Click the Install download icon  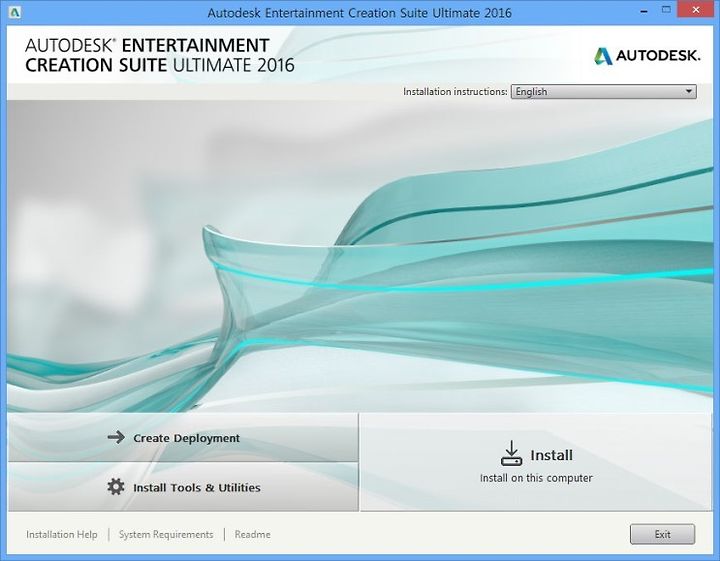pos(511,453)
